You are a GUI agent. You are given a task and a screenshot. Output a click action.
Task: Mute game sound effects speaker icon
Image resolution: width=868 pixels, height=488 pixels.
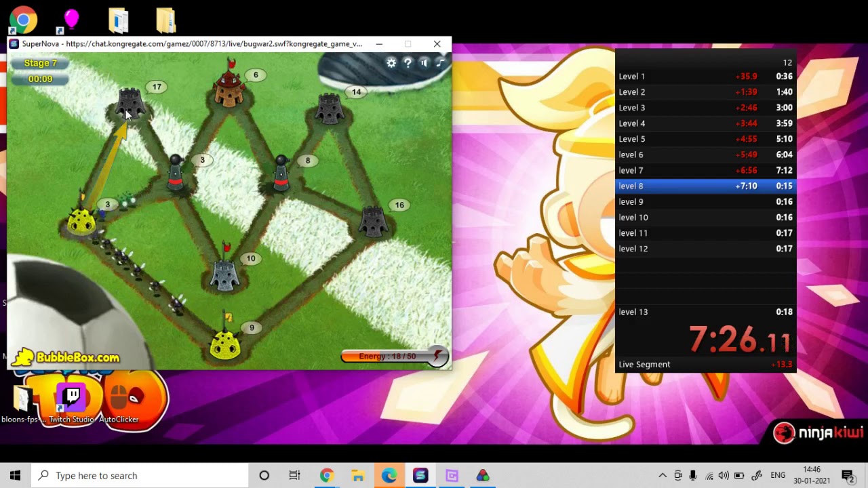(x=424, y=63)
